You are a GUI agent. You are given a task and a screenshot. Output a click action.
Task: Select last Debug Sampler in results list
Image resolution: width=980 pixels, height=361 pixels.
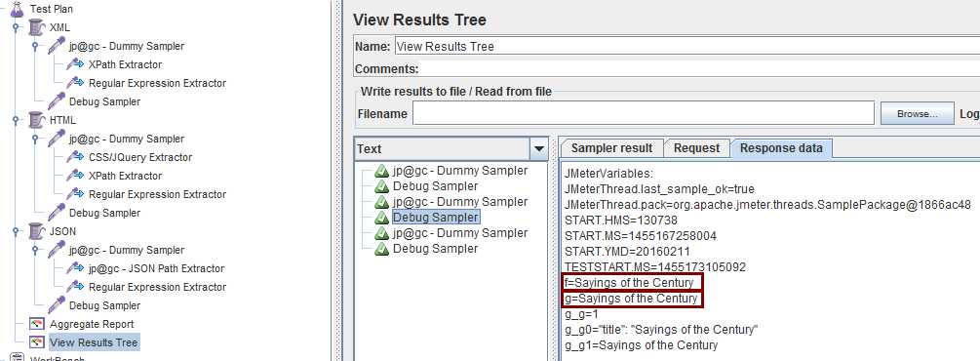pos(435,249)
